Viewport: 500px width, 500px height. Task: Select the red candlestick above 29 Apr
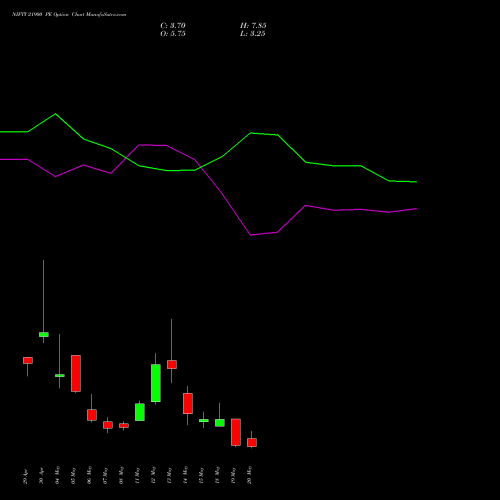click(x=28, y=360)
